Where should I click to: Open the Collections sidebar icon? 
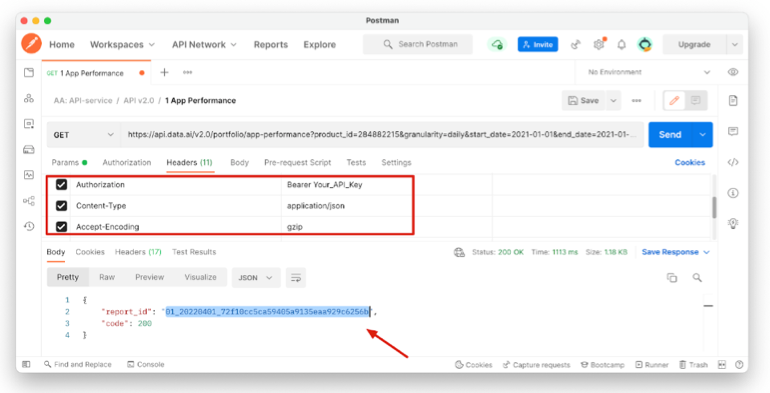(29, 73)
